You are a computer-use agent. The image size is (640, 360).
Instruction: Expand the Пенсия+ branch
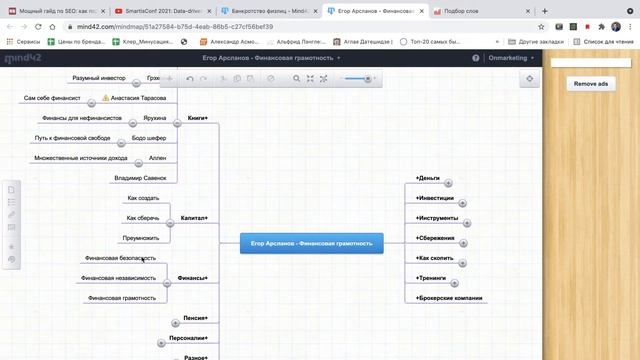175,323
